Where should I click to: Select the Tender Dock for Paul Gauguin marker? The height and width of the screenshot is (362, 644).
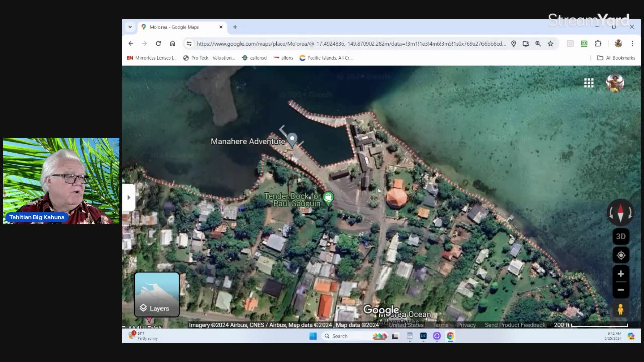tap(329, 197)
